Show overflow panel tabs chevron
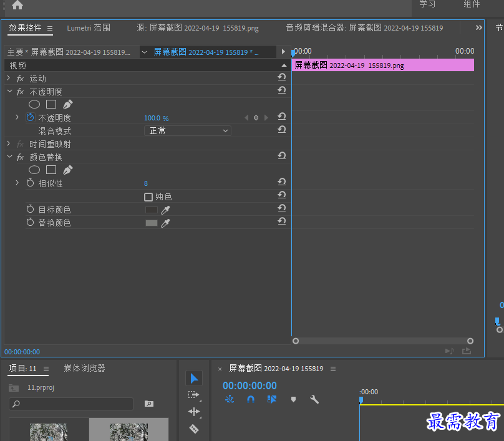 click(479, 27)
